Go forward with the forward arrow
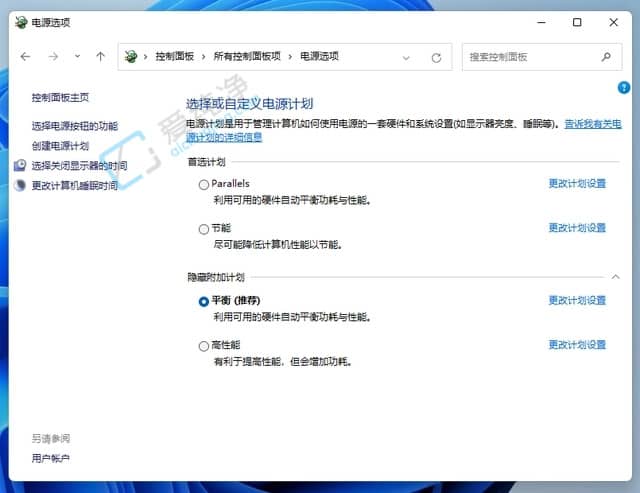The width and height of the screenshot is (640, 493). click(x=53, y=56)
